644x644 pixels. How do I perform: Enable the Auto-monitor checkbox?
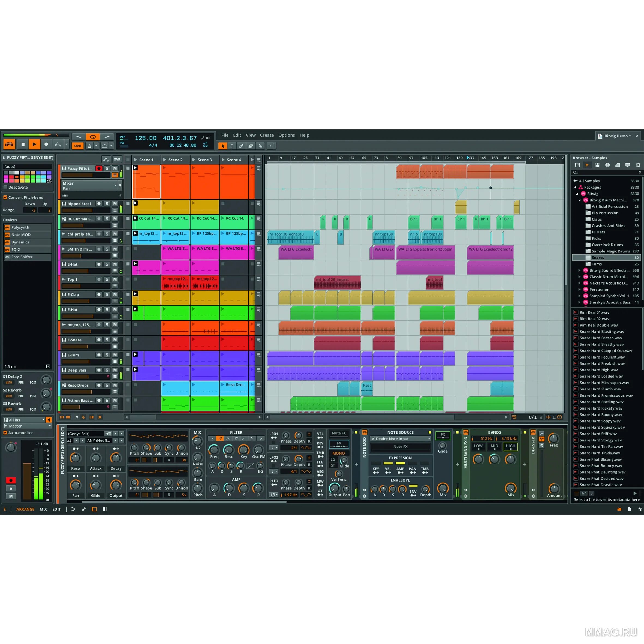click(x=5, y=433)
